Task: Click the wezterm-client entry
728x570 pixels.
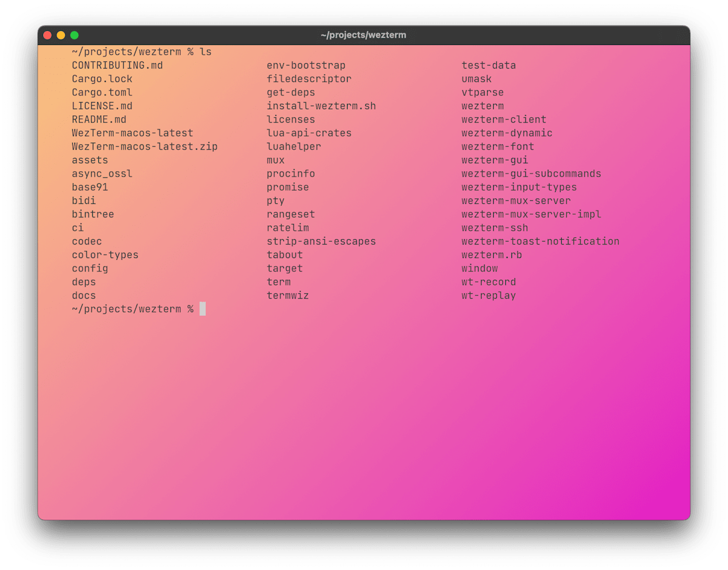Action: point(504,120)
